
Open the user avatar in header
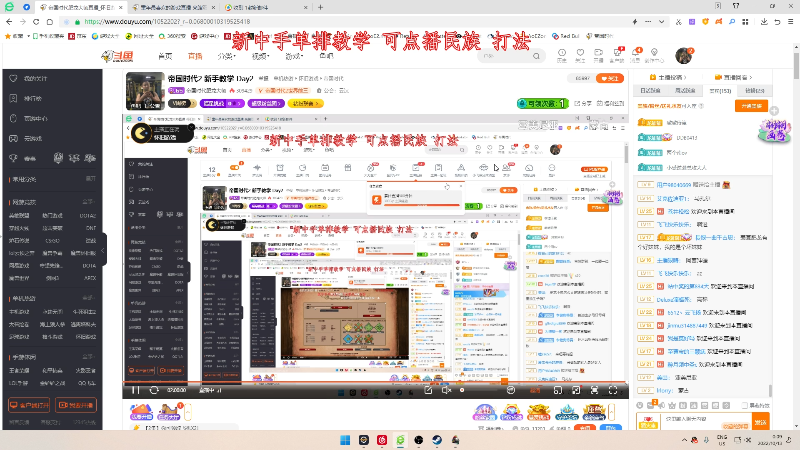pos(683,56)
